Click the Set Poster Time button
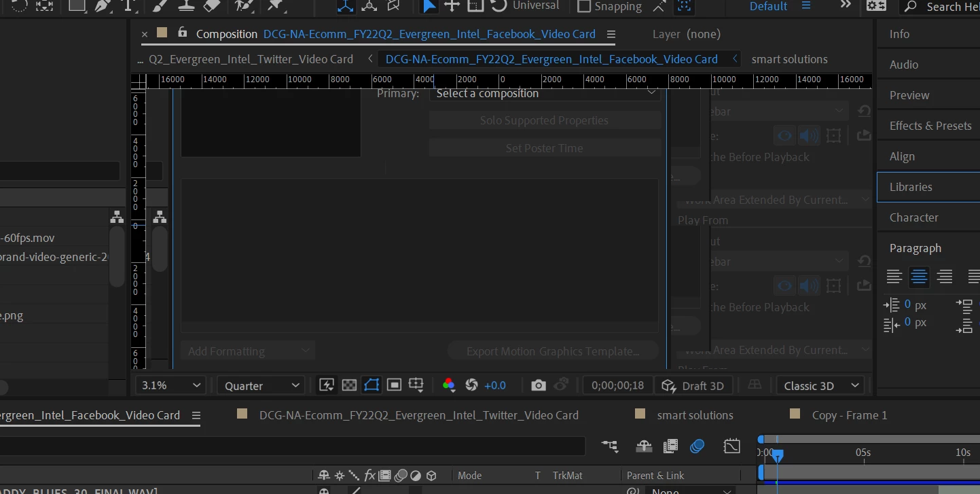The height and width of the screenshot is (494, 980). 545,148
